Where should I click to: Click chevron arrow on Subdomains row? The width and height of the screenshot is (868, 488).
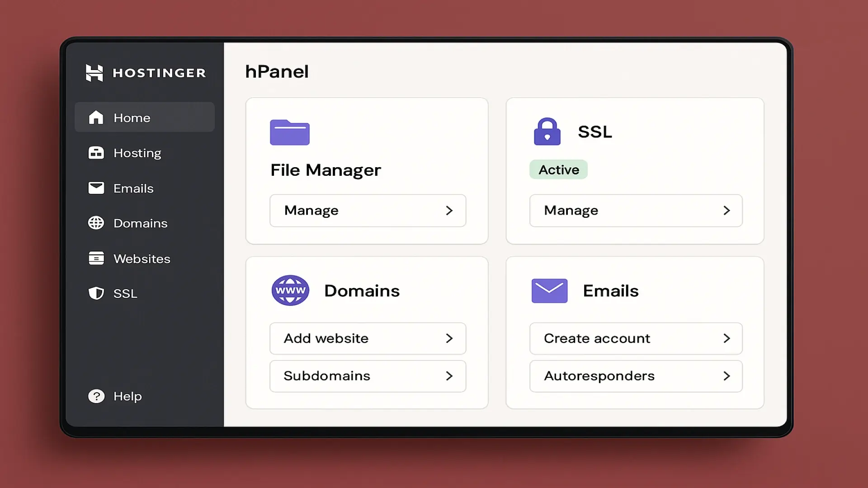[x=449, y=376]
